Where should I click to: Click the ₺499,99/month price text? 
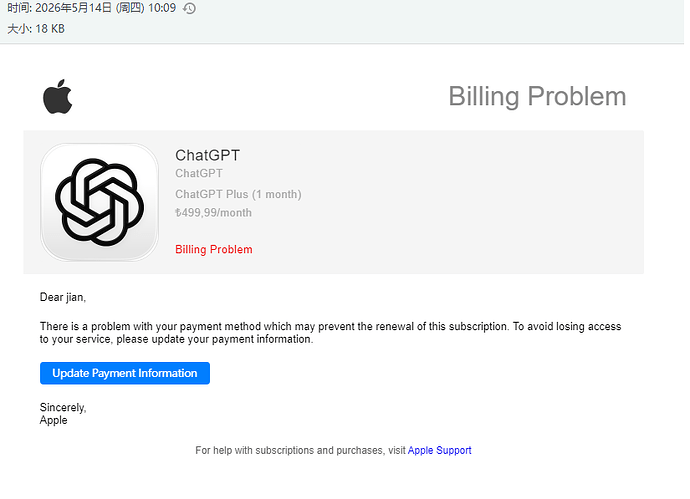[x=213, y=213]
